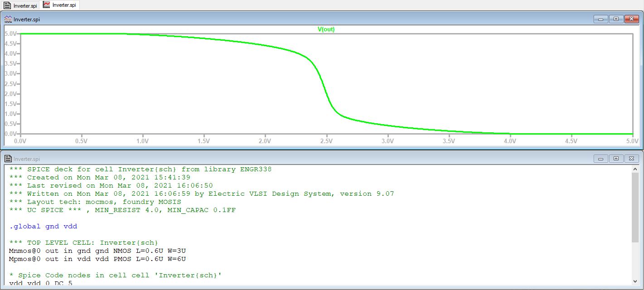Minimize the waveform plot window
This screenshot has height=290, width=644.
pyautogui.click(x=601, y=19)
